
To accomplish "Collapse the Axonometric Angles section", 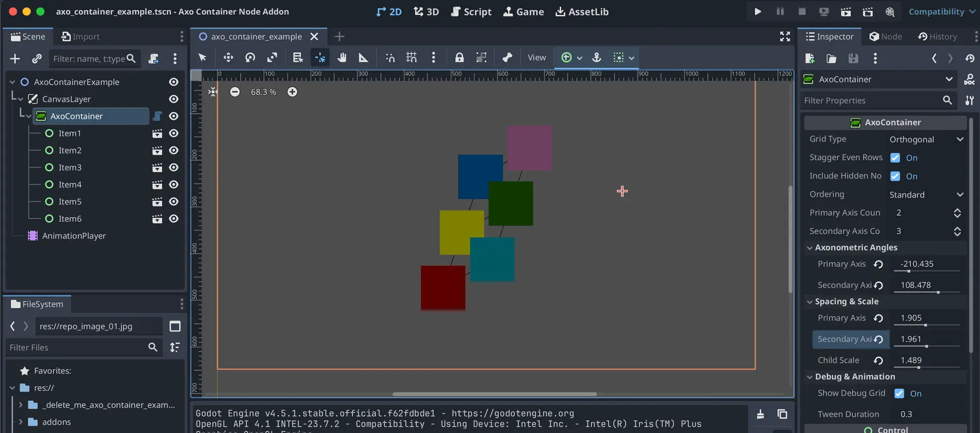I will (x=810, y=247).
